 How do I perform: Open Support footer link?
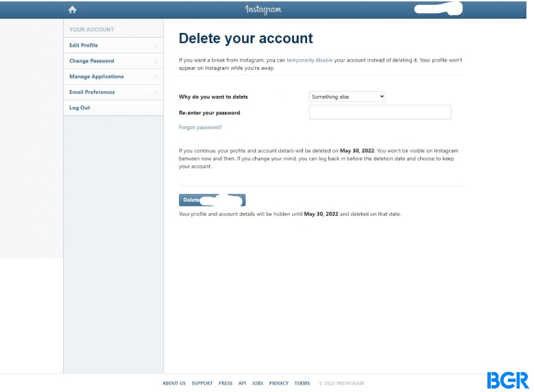coord(202,383)
